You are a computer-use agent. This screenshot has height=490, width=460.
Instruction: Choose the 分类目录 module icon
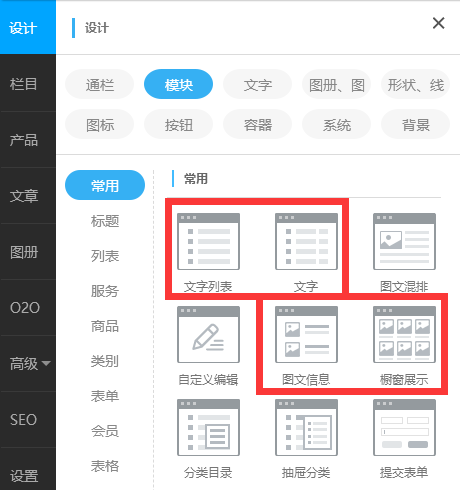pyautogui.click(x=208, y=428)
